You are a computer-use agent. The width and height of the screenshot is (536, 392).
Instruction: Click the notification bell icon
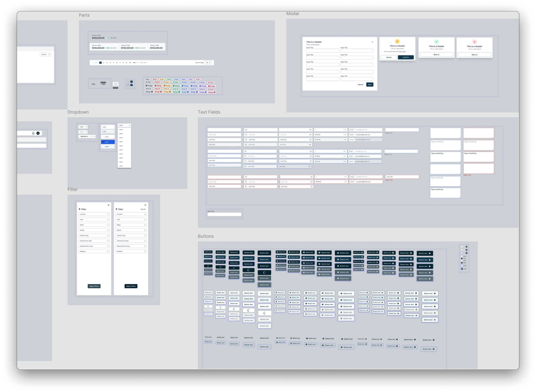click(33, 133)
